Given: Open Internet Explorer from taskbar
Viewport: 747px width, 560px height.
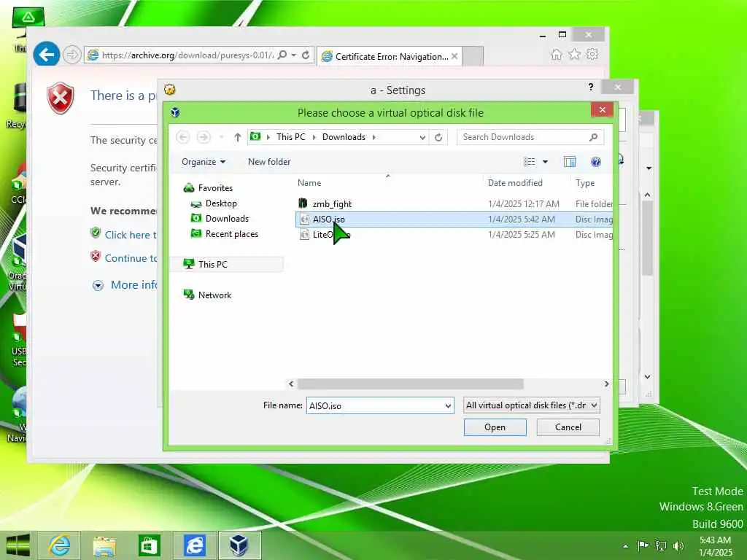Looking at the screenshot, I should click(60, 545).
